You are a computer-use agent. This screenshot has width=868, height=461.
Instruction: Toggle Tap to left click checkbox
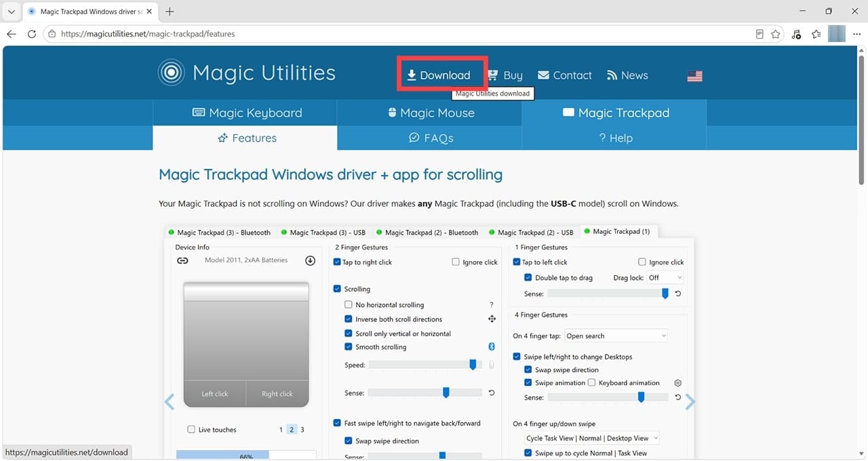tap(518, 262)
